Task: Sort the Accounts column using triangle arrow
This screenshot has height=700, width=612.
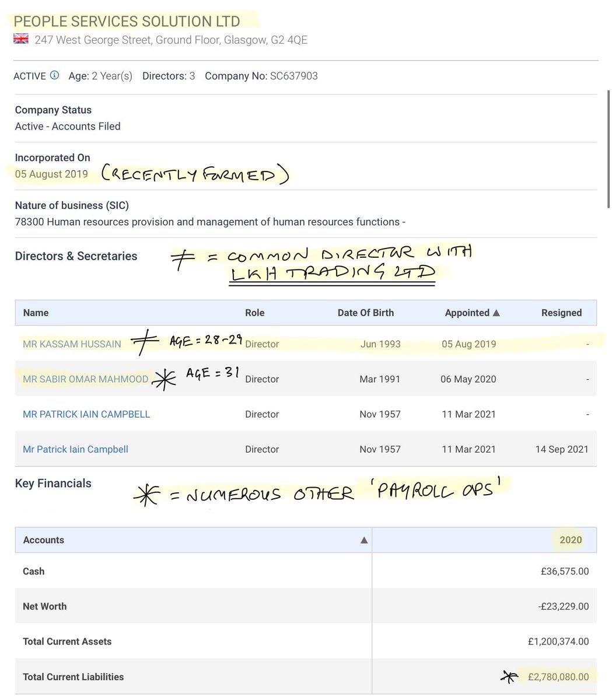Action: [364, 540]
